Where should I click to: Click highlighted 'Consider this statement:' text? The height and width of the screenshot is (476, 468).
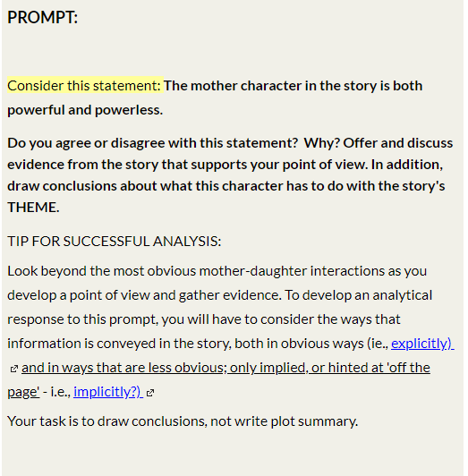pyautogui.click(x=84, y=86)
